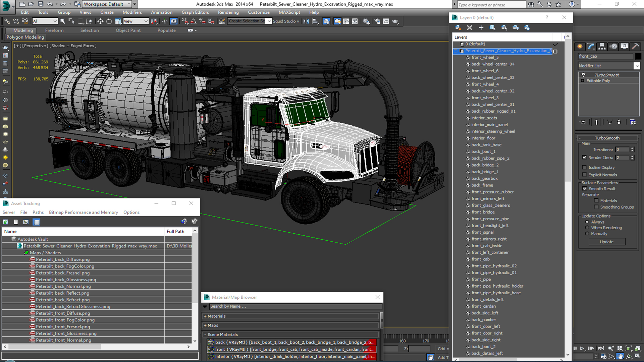This screenshot has width=644, height=362.
Task: Toggle Angle Snap in main toolbar
Action: pos(194,21)
